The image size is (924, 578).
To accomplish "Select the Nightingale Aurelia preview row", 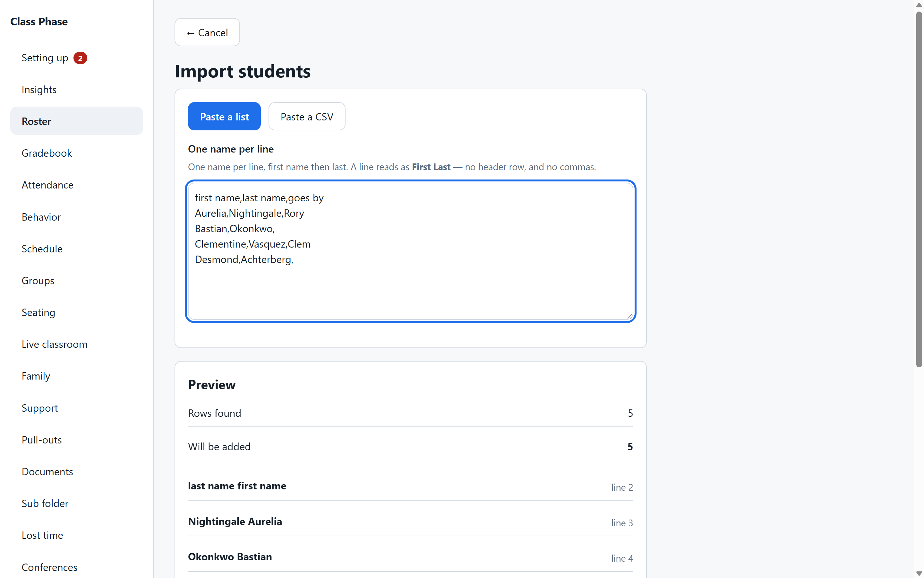I will tap(410, 521).
